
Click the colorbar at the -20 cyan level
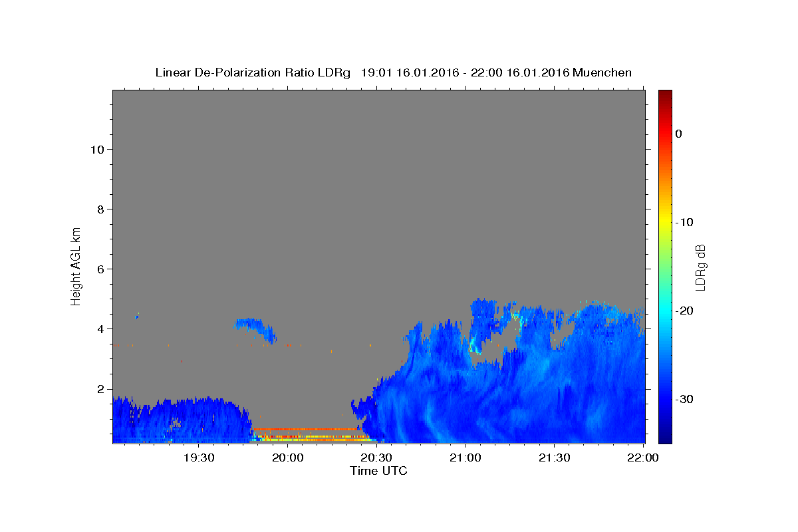coord(665,311)
